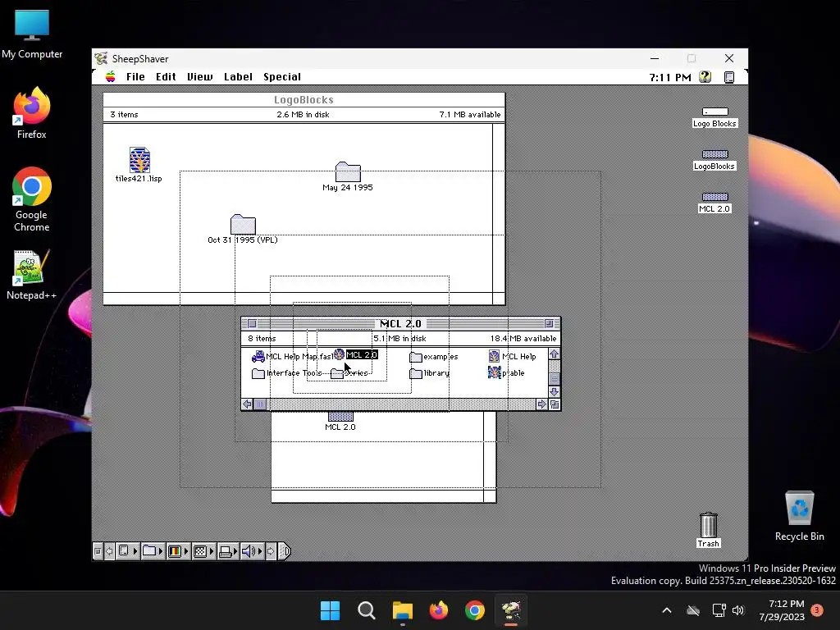Select the MCL 2.0 disk on desktop
The height and width of the screenshot is (630, 840).
(x=714, y=203)
